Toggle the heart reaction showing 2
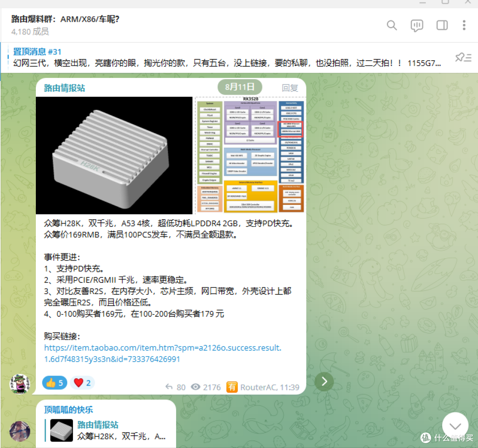 [82, 382]
